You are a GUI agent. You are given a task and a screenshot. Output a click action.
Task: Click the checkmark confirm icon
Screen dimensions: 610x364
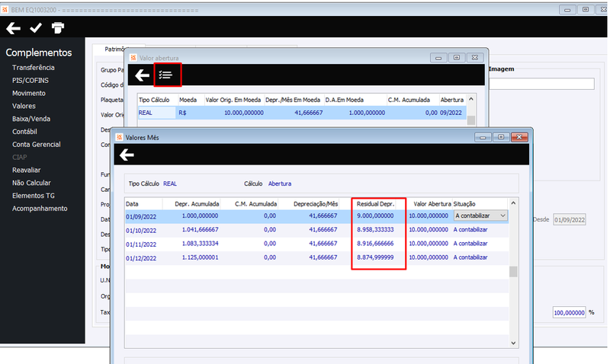[x=36, y=27]
